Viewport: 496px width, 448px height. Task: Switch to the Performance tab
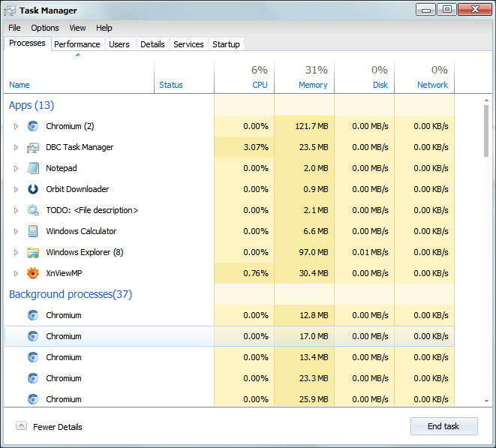[x=77, y=44]
